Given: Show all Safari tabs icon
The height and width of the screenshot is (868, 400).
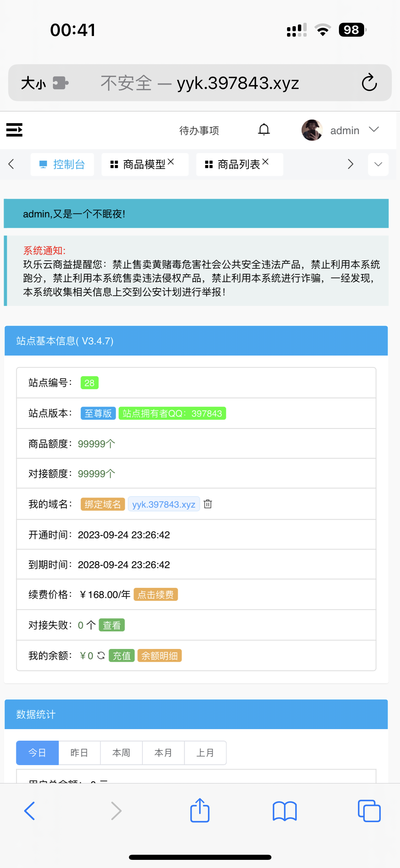Looking at the screenshot, I should (369, 811).
